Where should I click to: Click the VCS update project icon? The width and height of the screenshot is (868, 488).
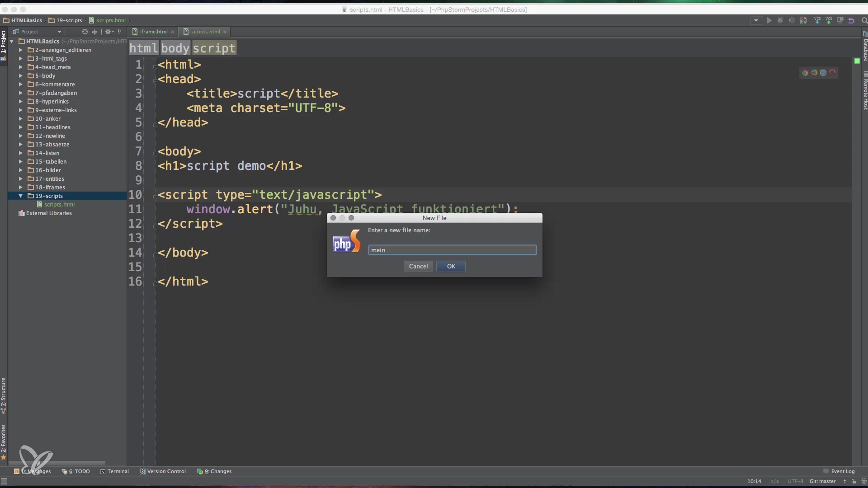coord(817,20)
